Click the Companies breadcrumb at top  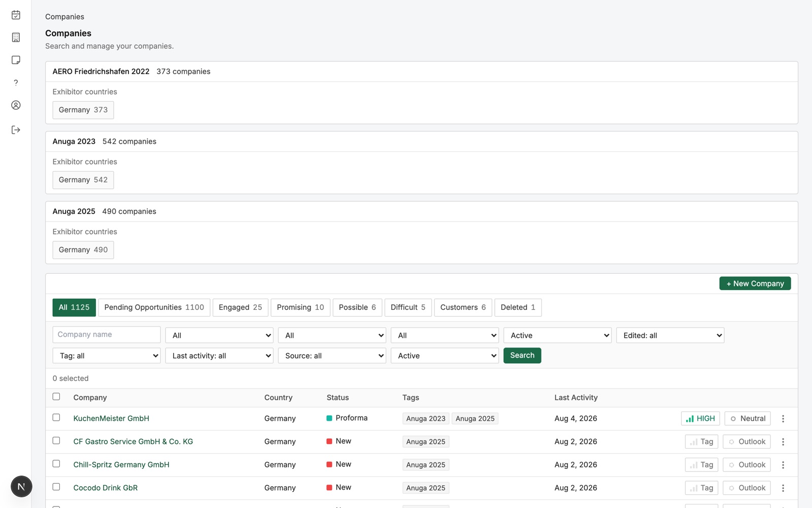64,17
